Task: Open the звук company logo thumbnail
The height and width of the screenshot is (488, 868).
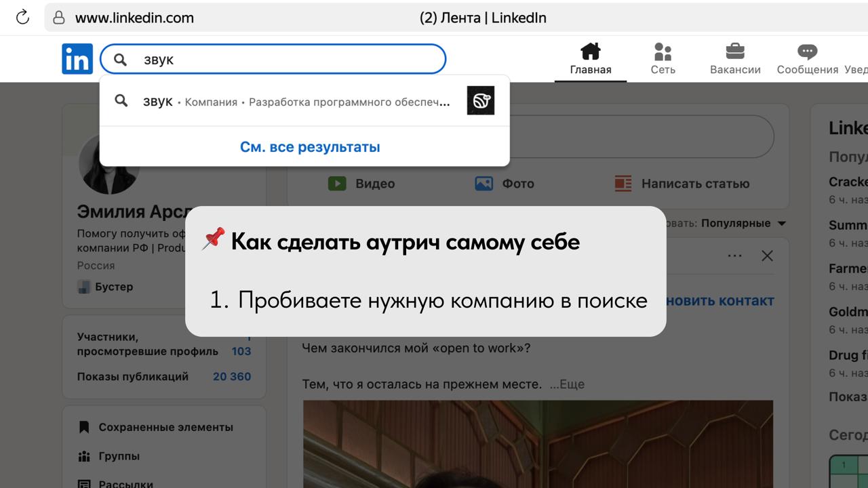Action: (481, 100)
